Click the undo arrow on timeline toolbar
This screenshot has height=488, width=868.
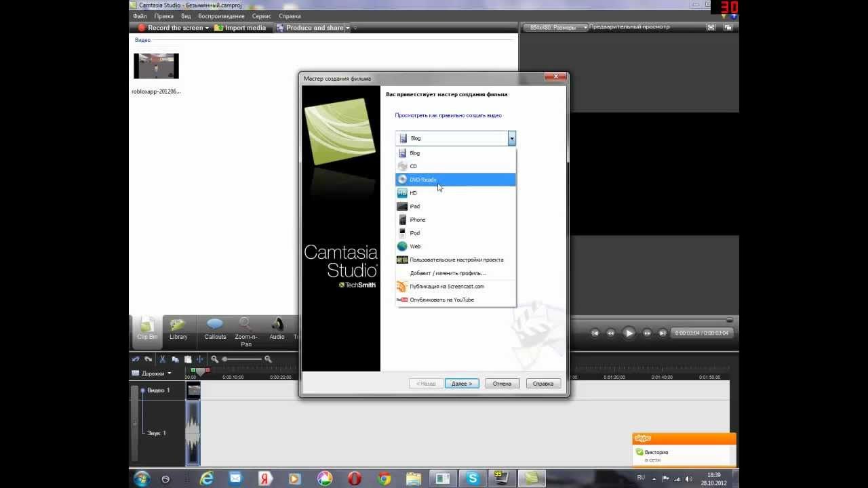(136, 359)
